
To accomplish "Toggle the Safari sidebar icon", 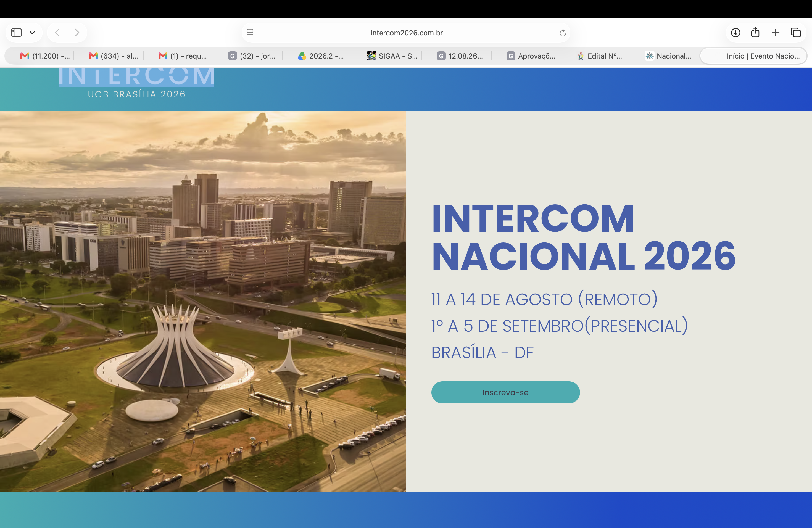I will (x=16, y=33).
